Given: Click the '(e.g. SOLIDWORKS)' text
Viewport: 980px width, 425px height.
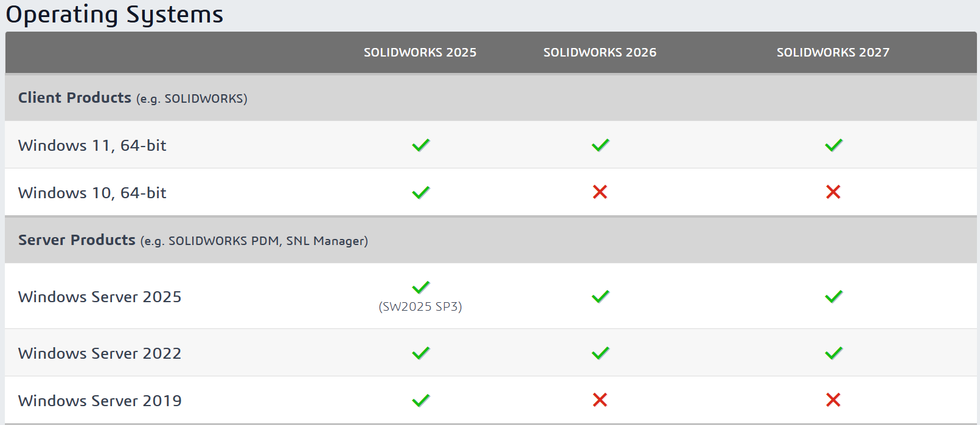Looking at the screenshot, I should [192, 98].
